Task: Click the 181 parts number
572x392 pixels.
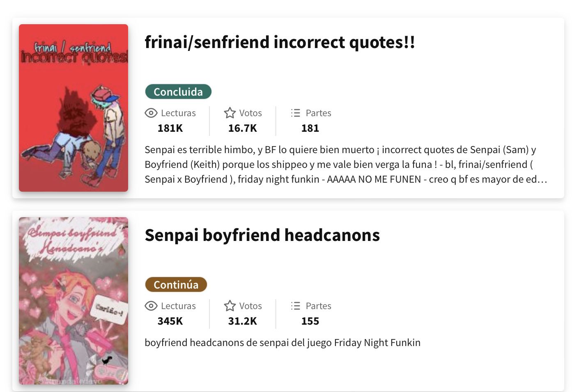Action: click(310, 128)
